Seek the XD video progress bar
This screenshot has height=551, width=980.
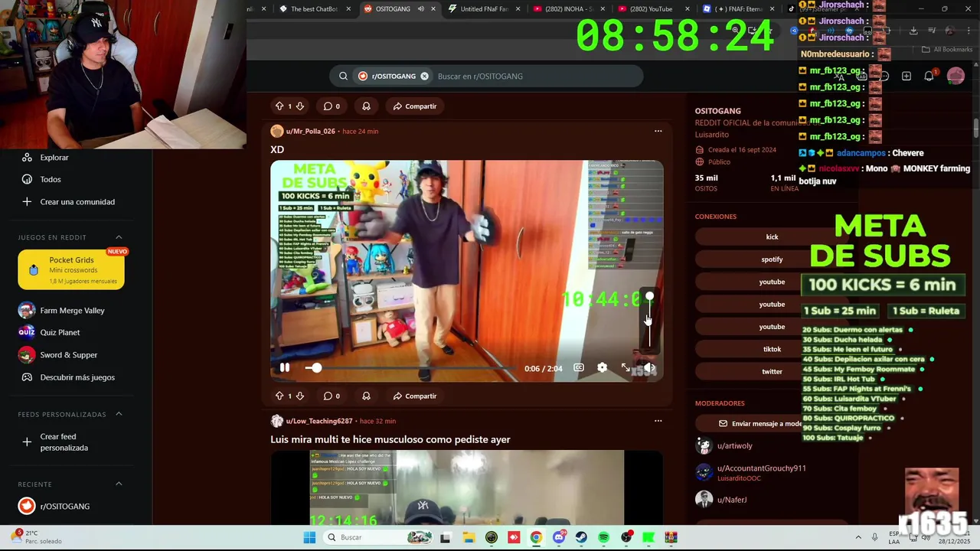tap(413, 368)
